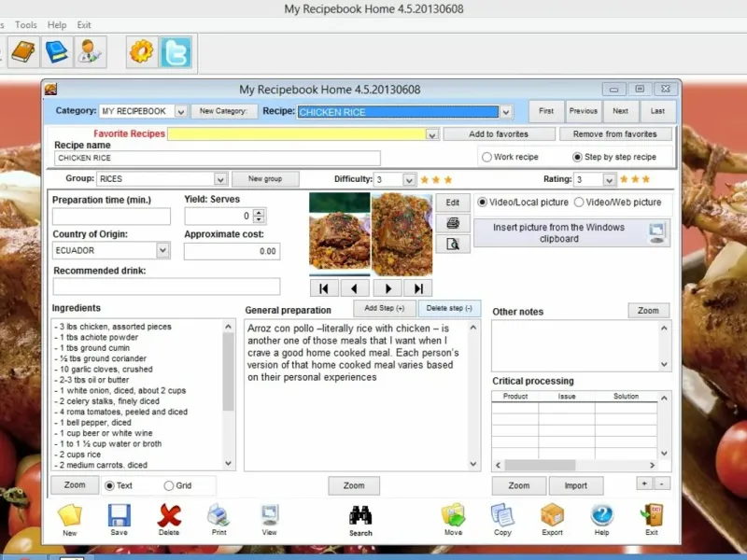The height and width of the screenshot is (560, 747).
Task: Click the Exit menu item
Action: click(84, 25)
